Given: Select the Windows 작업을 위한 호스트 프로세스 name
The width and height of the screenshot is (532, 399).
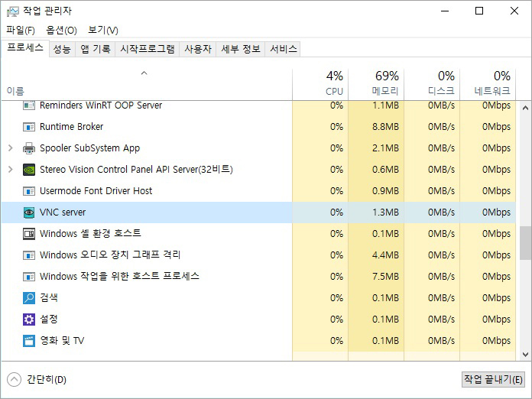Looking at the screenshot, I should pyautogui.click(x=119, y=276).
